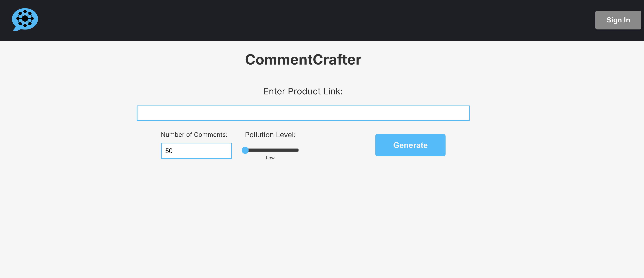The height and width of the screenshot is (278, 644).
Task: Click the 'Low' label under the slider
Action: point(270,158)
